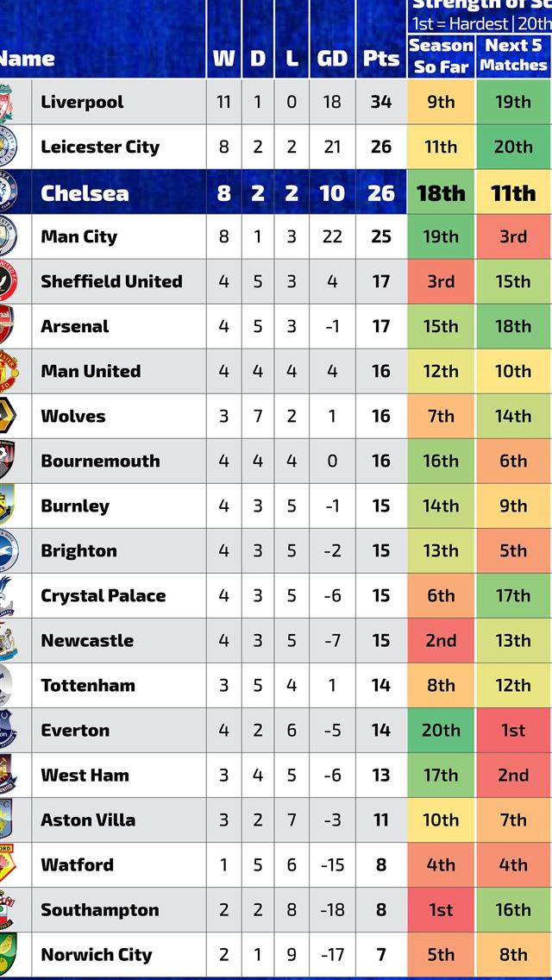Select the Norwich City canary crest
Viewport: 552px width, 980px height.
click(7, 954)
